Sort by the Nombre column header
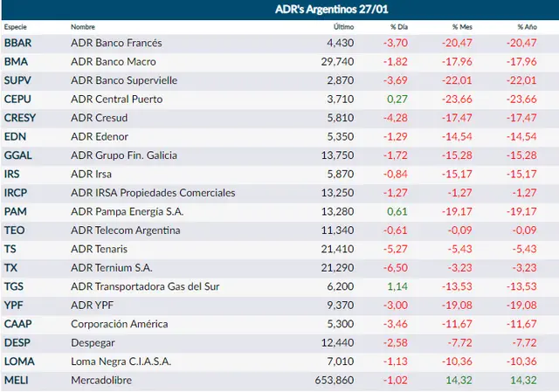 (x=83, y=27)
